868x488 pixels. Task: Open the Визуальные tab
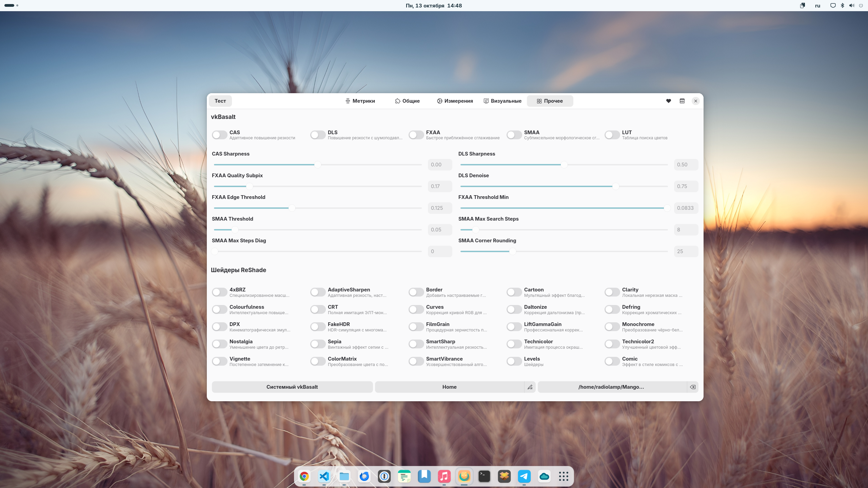click(502, 101)
